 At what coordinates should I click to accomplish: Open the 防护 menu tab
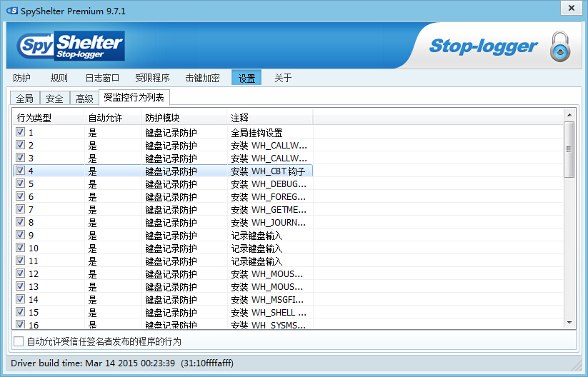[x=21, y=78]
